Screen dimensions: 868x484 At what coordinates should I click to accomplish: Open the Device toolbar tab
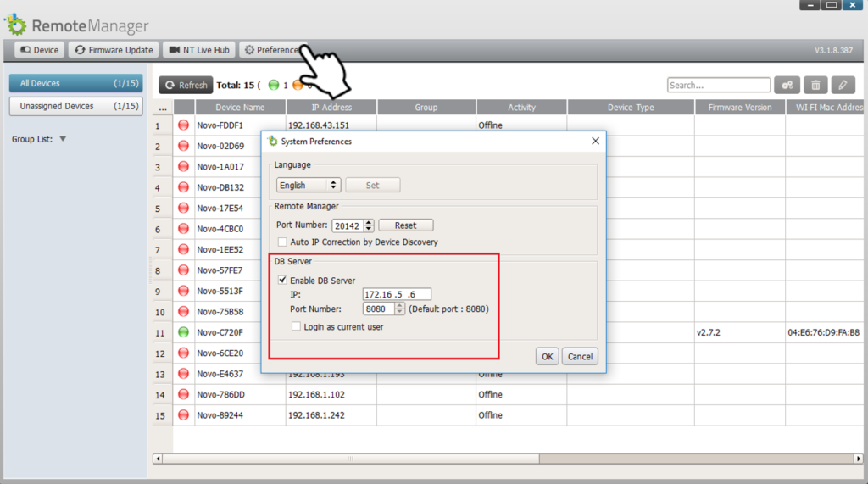click(x=39, y=50)
